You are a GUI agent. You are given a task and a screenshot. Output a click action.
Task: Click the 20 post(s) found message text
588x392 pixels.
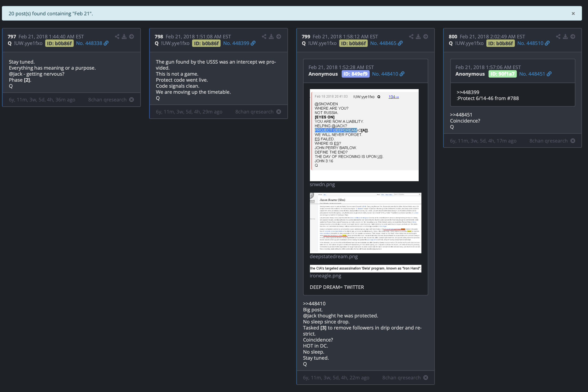click(51, 13)
